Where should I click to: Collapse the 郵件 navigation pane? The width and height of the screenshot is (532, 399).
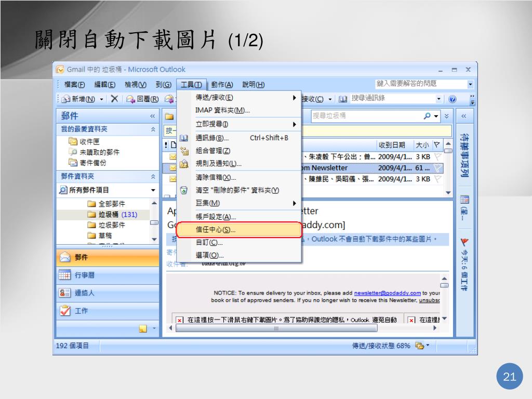tap(153, 116)
